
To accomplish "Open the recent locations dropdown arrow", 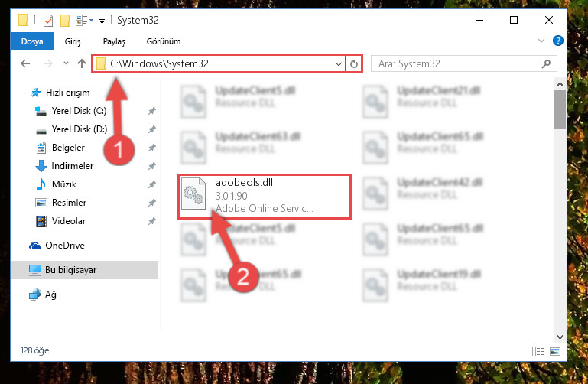I will tap(66, 63).
